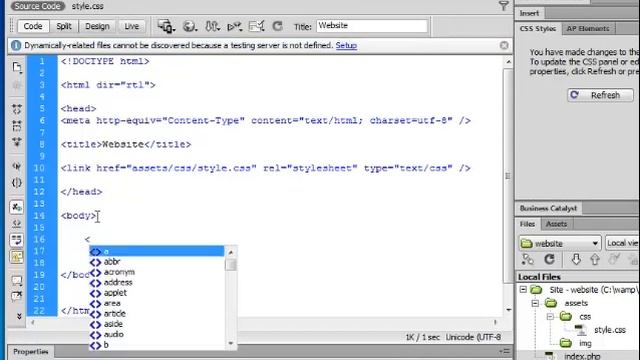Select the Files panel tab
Viewport: 640px width, 360px height.
(527, 224)
